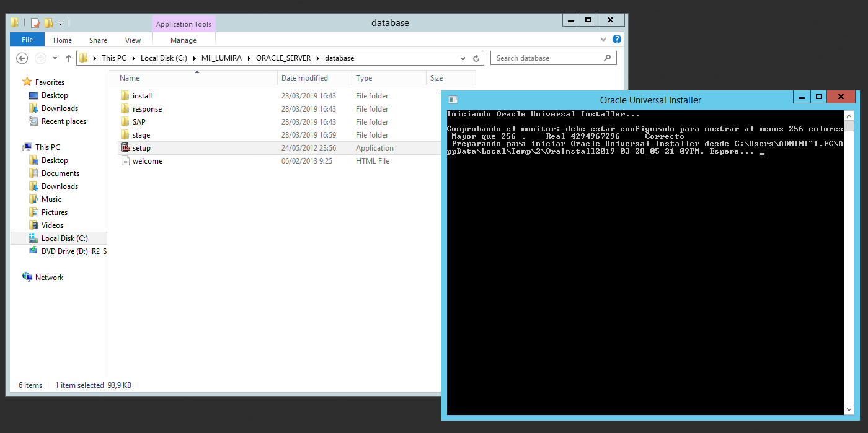
Task: Select the response folder icon
Action: [125, 109]
